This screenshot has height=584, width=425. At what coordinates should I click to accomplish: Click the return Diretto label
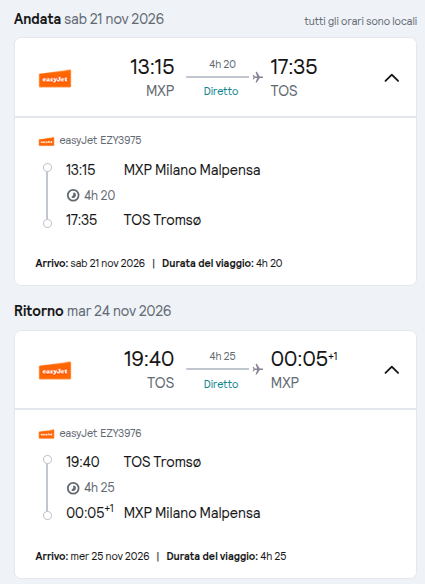221,384
